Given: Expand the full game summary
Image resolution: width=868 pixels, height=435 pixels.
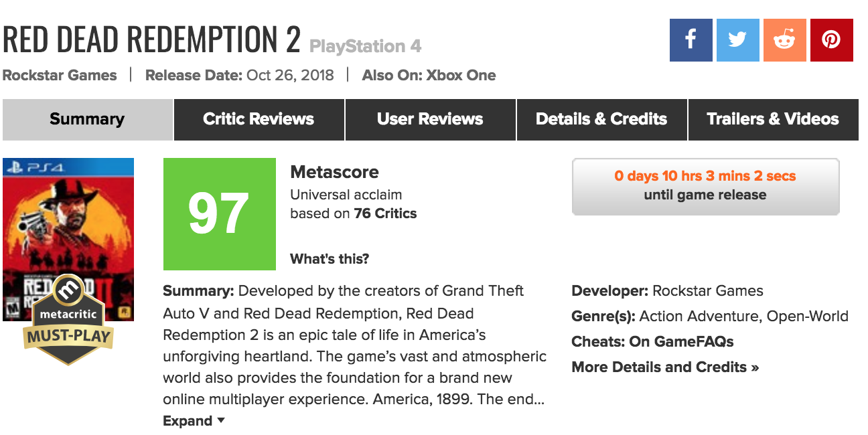Looking at the screenshot, I should tap(194, 421).
